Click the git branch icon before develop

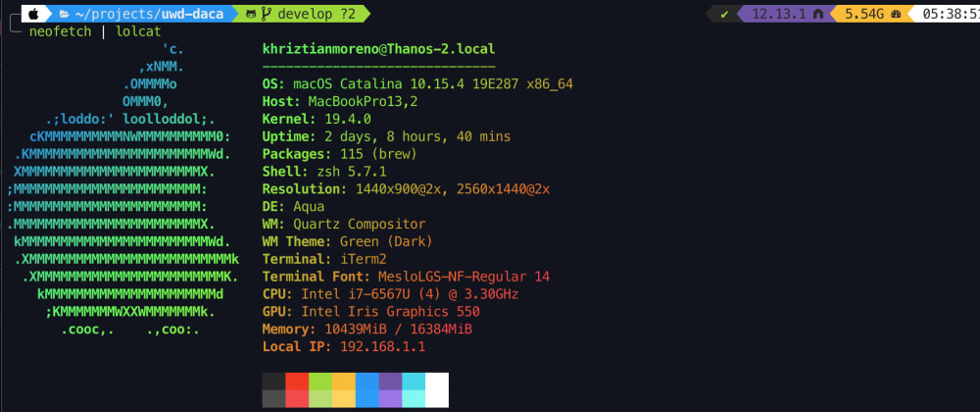pyautogui.click(x=267, y=14)
